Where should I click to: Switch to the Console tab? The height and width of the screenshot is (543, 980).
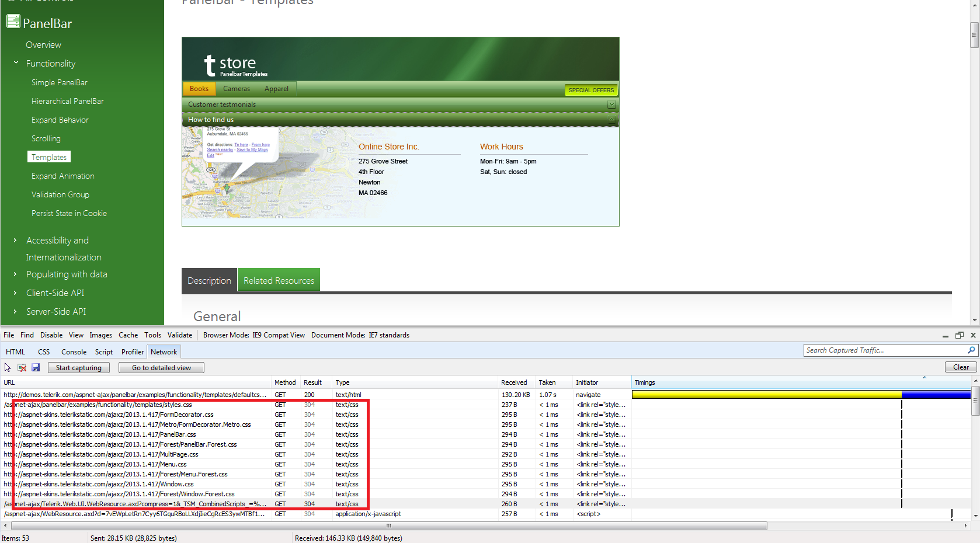[x=74, y=352]
